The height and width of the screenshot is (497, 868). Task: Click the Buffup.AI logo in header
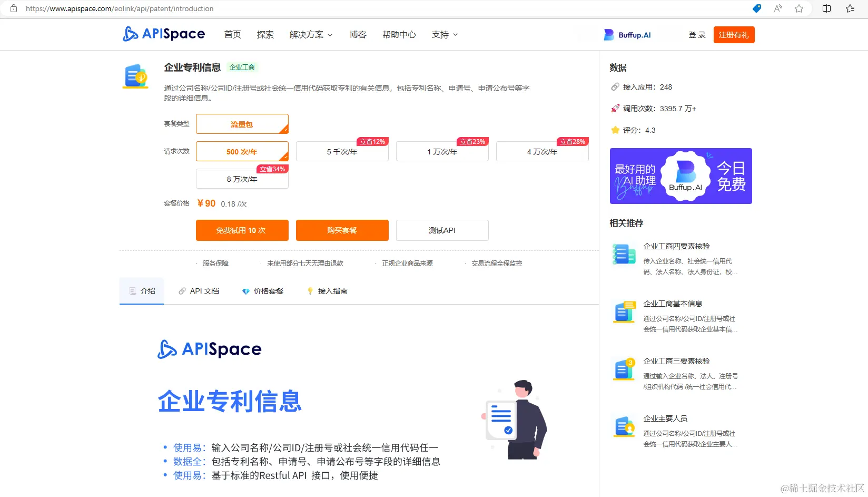coord(627,35)
